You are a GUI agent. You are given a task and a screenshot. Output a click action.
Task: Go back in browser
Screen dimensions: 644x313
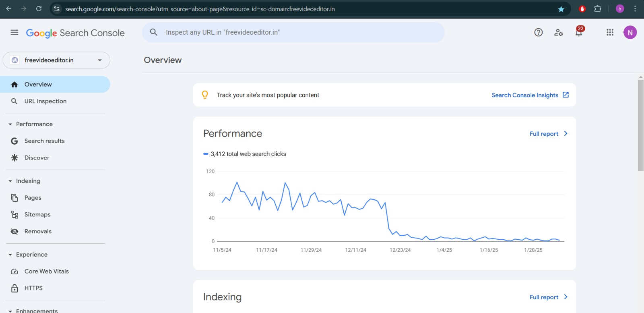click(9, 8)
